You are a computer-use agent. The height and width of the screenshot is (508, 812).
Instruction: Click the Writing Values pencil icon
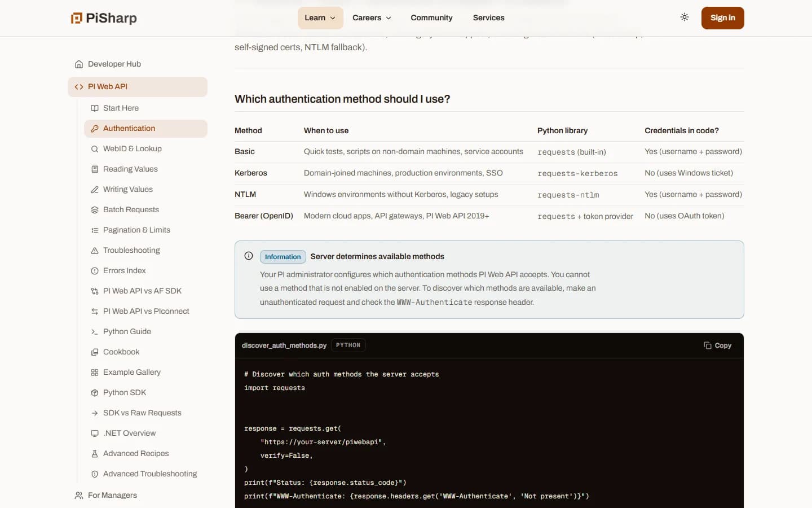pos(95,190)
